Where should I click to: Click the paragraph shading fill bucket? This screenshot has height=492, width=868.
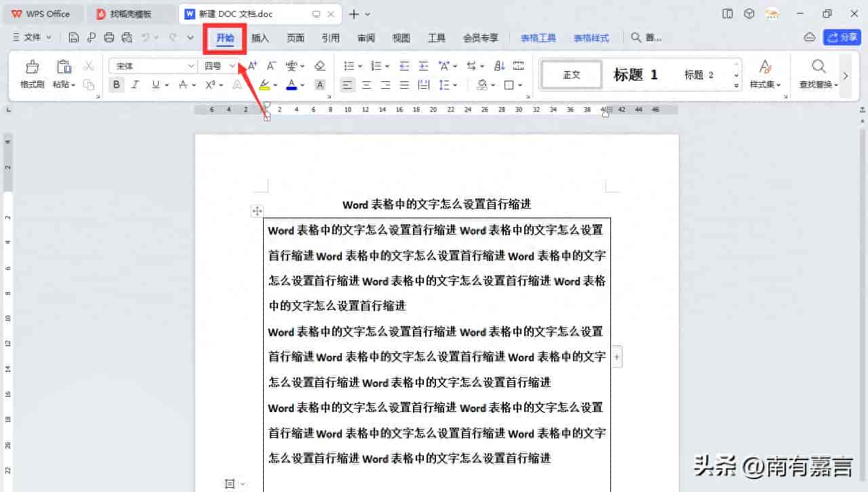click(482, 85)
